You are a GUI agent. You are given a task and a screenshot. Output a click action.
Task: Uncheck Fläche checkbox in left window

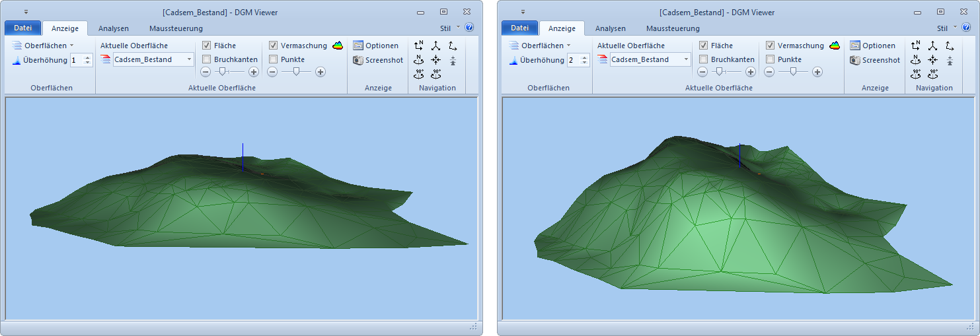[207, 46]
